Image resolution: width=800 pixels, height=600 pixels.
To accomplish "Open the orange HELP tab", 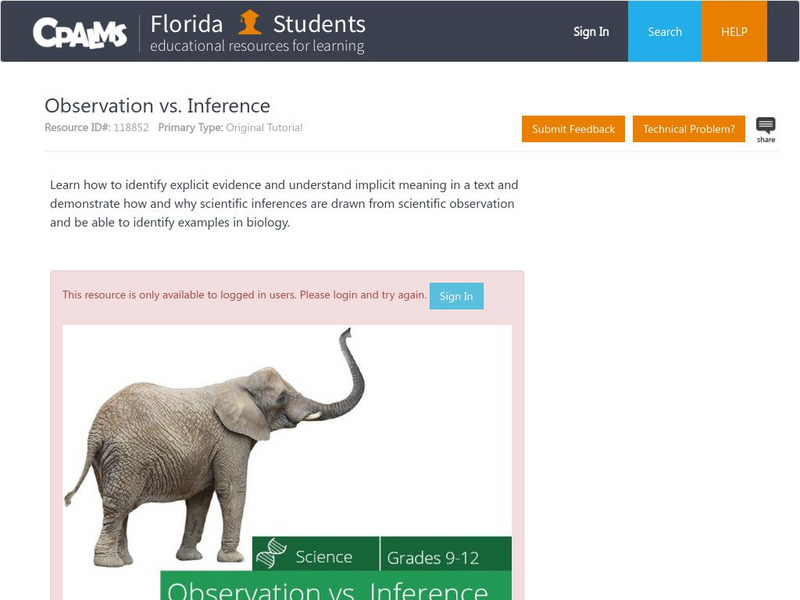I will (734, 32).
